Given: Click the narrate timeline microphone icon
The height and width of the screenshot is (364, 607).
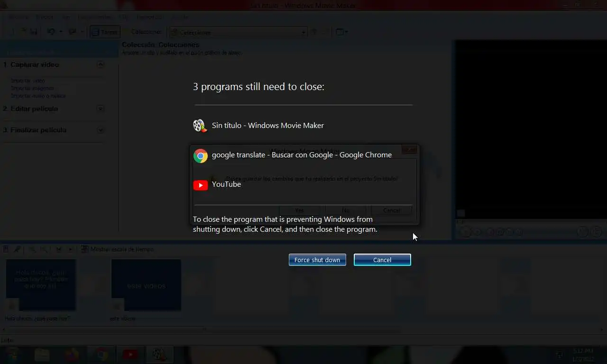Looking at the screenshot, I should point(17,249).
